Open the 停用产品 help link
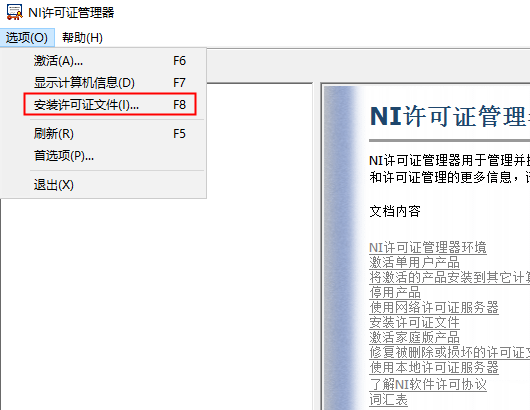Viewport: 530px width, 410px height. pos(395,292)
